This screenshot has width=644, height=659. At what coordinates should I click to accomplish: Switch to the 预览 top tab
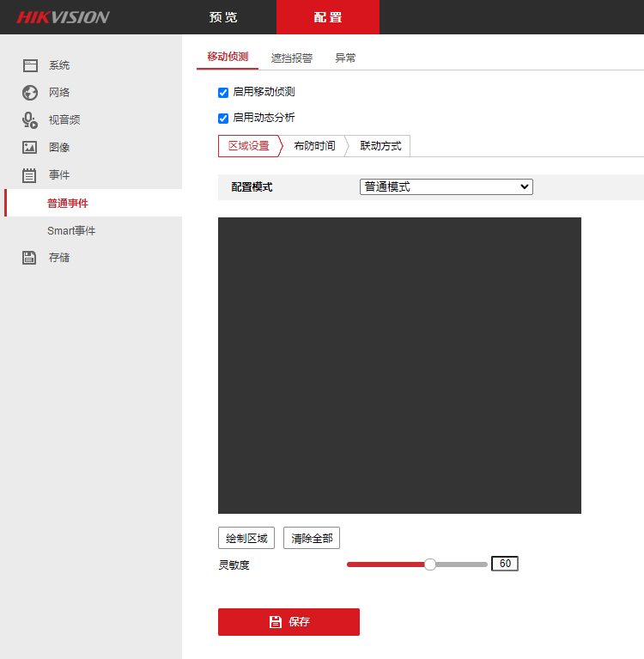(223, 17)
